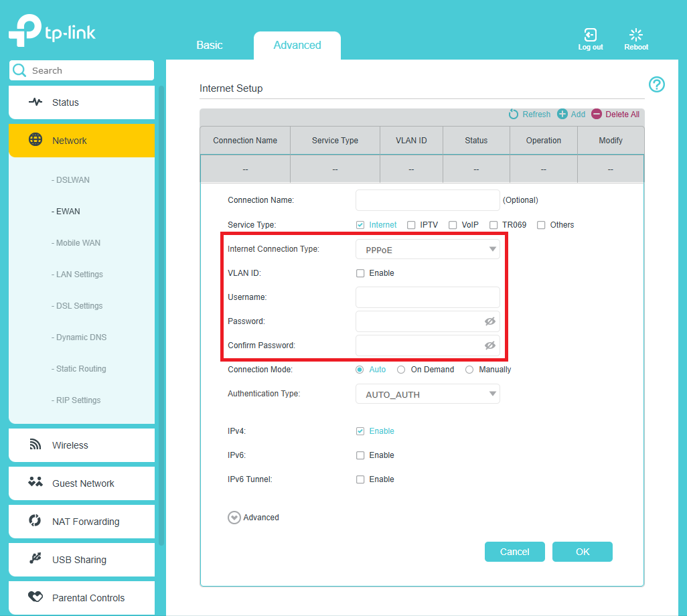Screen dimensions: 687x616
Task: Select the On Demand connection mode
Action: [x=400, y=369]
